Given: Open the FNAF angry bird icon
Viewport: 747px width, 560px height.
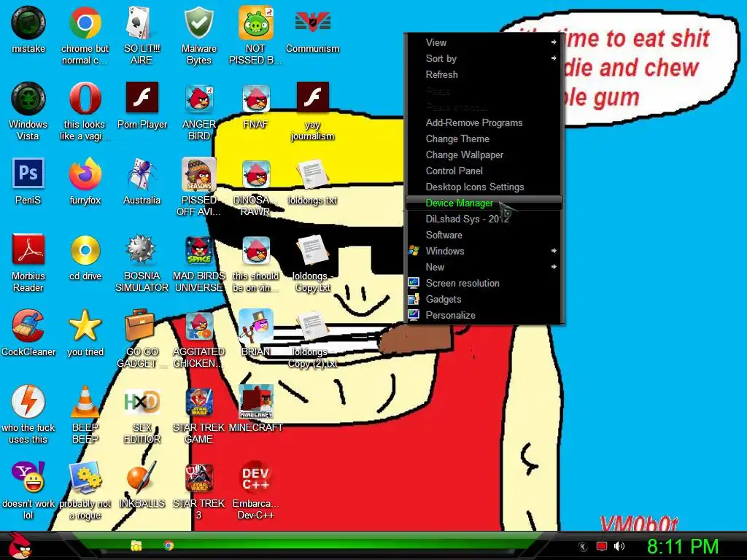Looking at the screenshot, I should tap(256, 98).
